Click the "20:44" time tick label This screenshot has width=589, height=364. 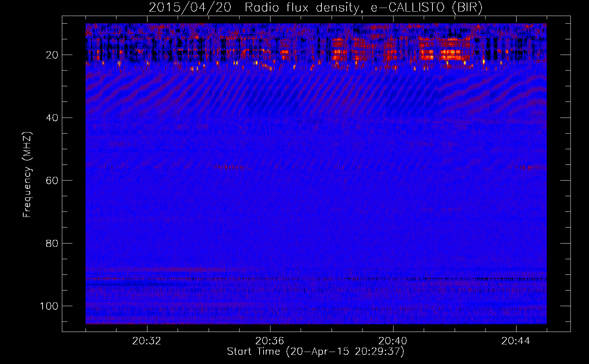coord(516,341)
